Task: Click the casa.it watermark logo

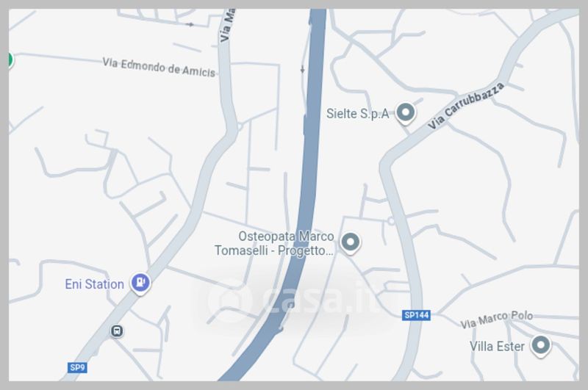Action: click(291, 300)
